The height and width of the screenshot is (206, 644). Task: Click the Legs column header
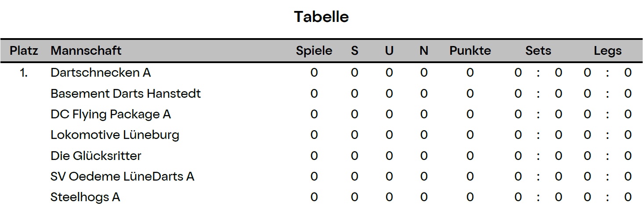tap(608, 51)
